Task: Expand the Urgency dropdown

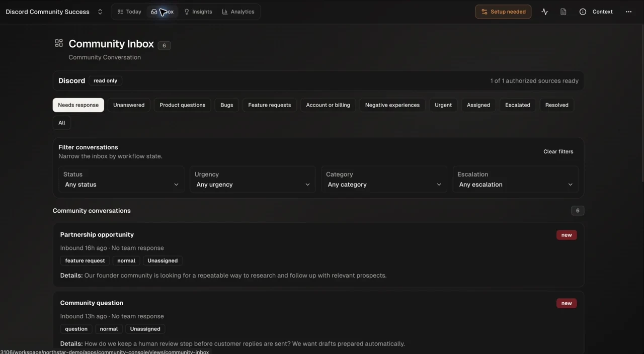Action: click(x=253, y=180)
